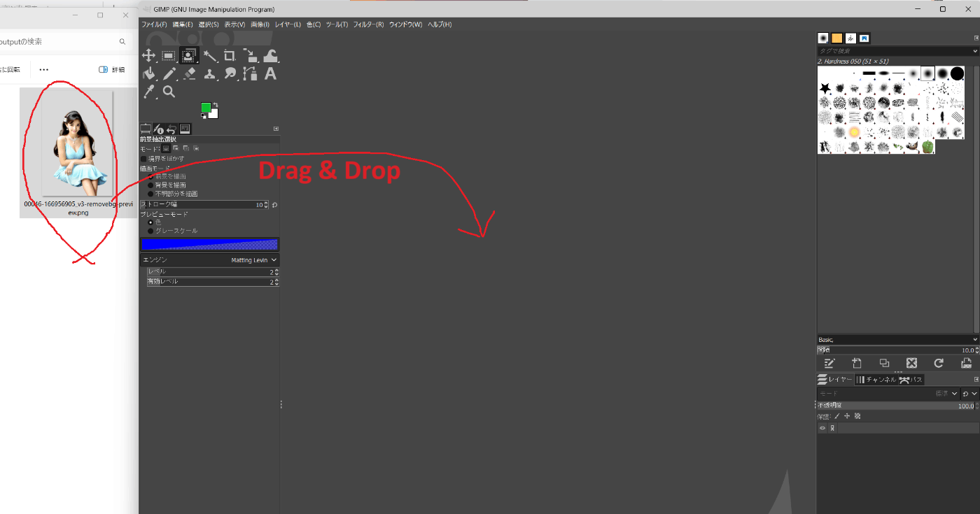
Task: Adjust the ストローク幅 stroke width slider
Action: pos(204,205)
